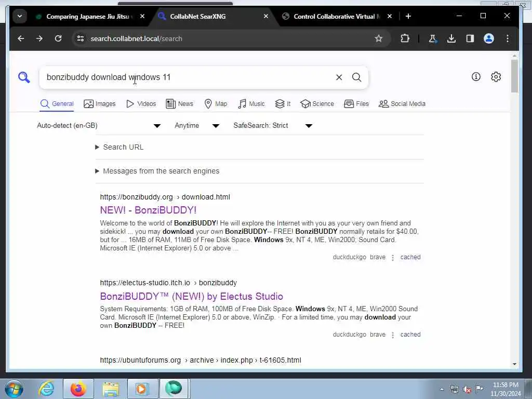Go forward in browser history
The width and height of the screenshot is (532, 399).
click(x=39, y=38)
